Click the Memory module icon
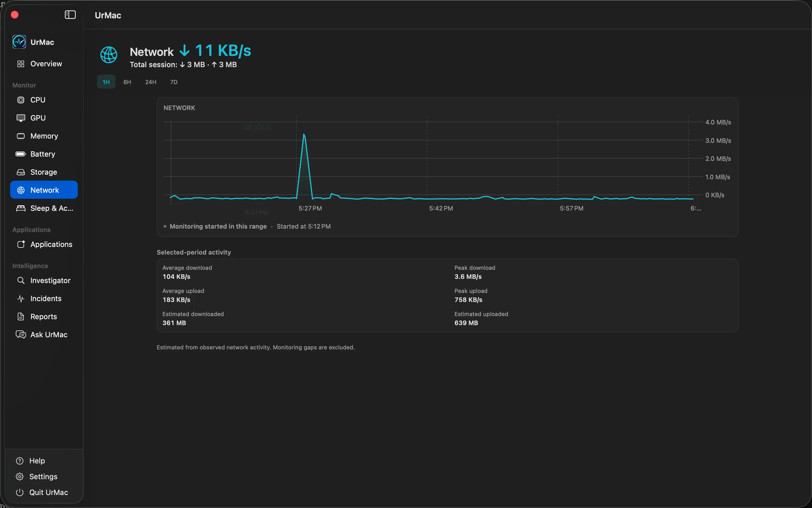The height and width of the screenshot is (508, 812). pos(21,136)
